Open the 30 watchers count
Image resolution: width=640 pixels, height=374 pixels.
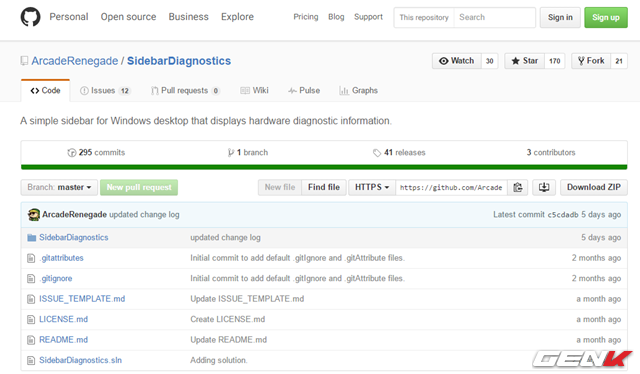(x=489, y=61)
